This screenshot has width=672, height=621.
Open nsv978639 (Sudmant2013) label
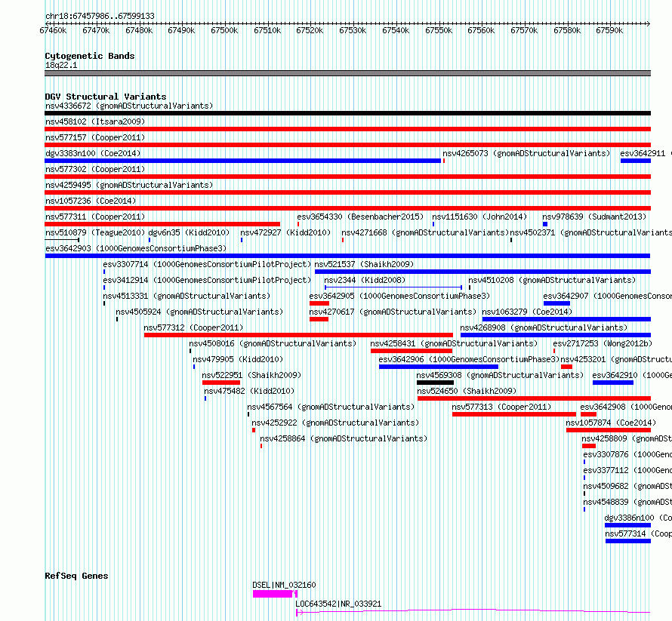(x=594, y=217)
